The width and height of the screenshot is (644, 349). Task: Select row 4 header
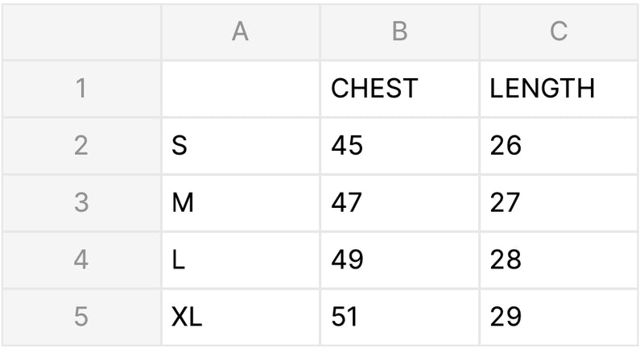tap(80, 260)
